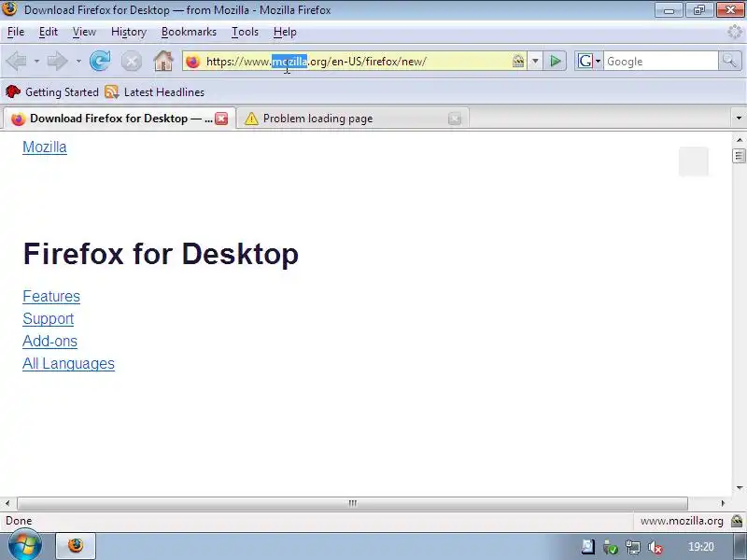Switch to the Problem loading page tab
This screenshot has height=560, width=747.
353,119
